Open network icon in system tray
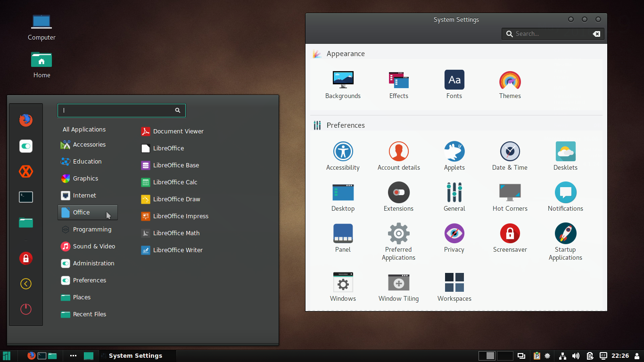644x362 pixels. click(562, 356)
